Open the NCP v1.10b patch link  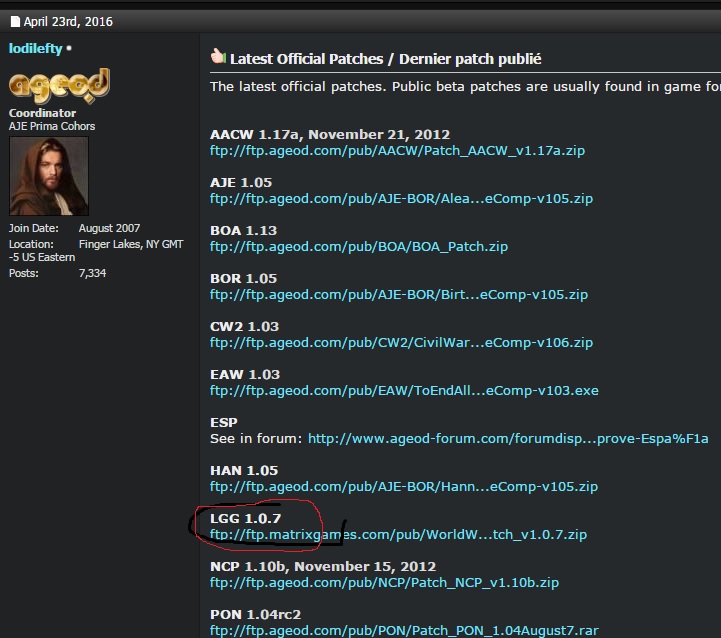[x=384, y=582]
